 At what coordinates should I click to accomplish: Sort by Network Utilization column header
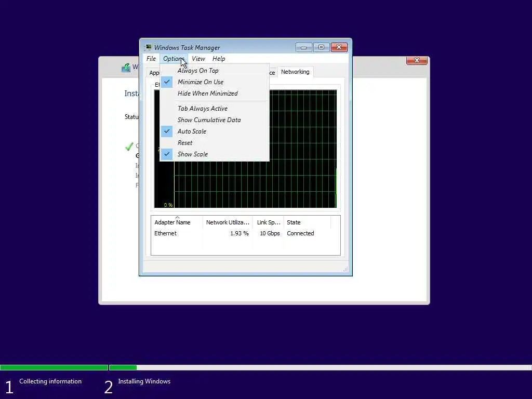(x=228, y=222)
